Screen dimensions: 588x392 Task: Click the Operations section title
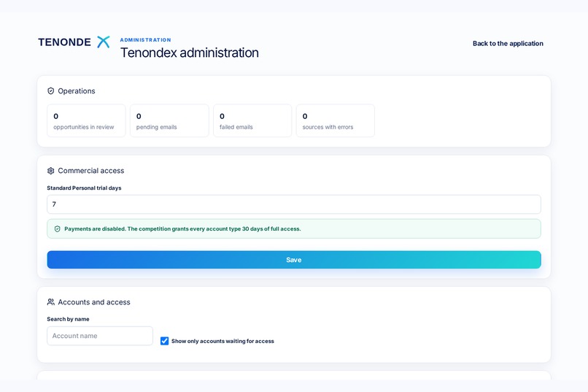(x=77, y=91)
